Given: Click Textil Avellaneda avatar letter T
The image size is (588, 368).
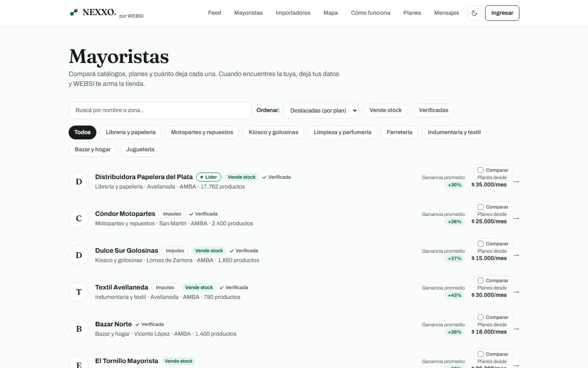Looking at the screenshot, I should coord(79,292).
